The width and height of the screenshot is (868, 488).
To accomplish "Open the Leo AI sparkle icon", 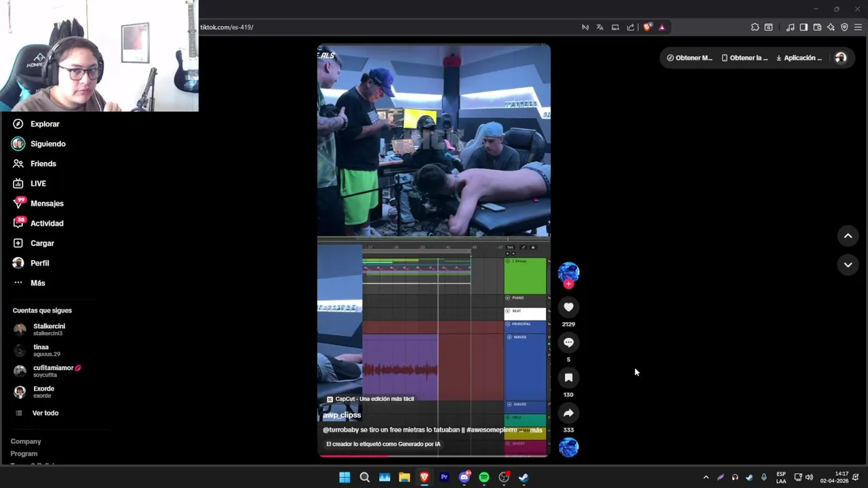I will tap(831, 27).
